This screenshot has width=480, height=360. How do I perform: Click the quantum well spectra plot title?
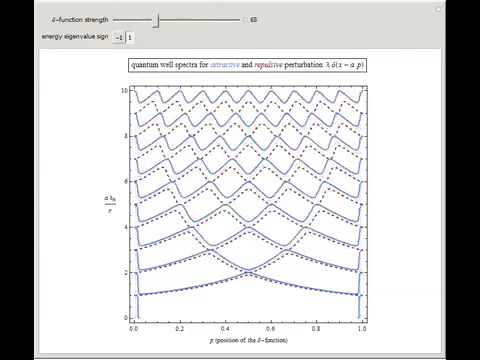(247, 65)
